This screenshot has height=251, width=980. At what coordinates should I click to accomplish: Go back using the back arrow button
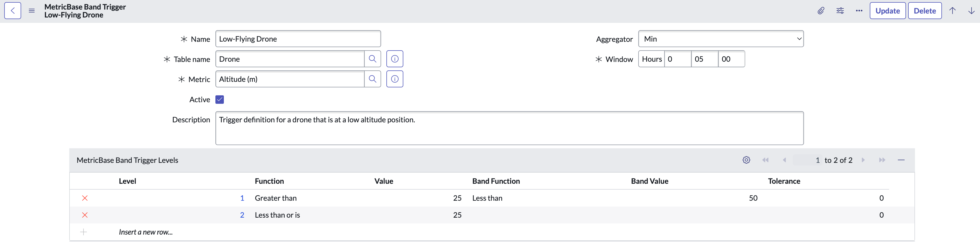(13, 11)
